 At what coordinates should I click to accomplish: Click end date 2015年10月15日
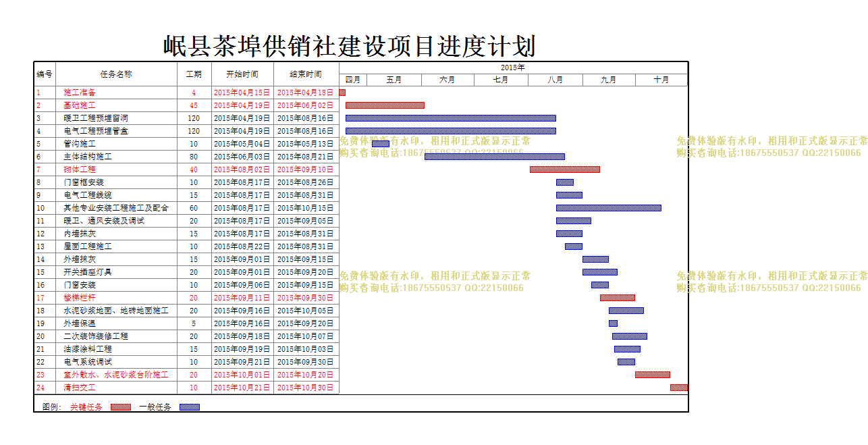click(x=306, y=208)
